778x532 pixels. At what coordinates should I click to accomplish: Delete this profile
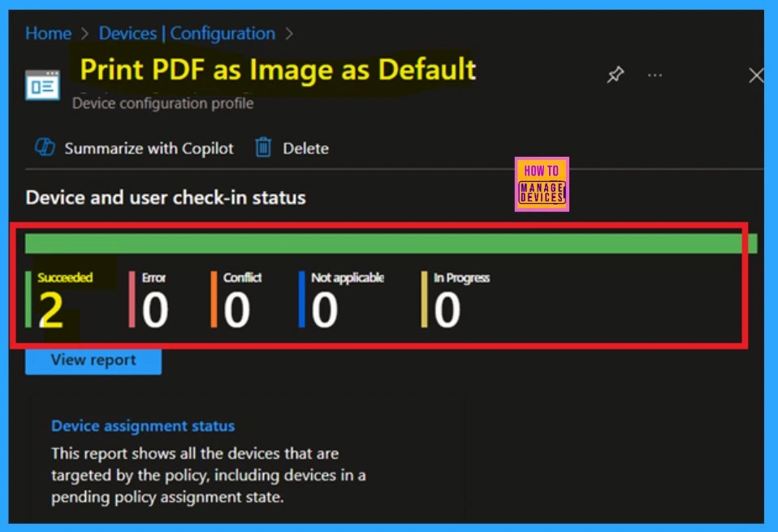(305, 149)
